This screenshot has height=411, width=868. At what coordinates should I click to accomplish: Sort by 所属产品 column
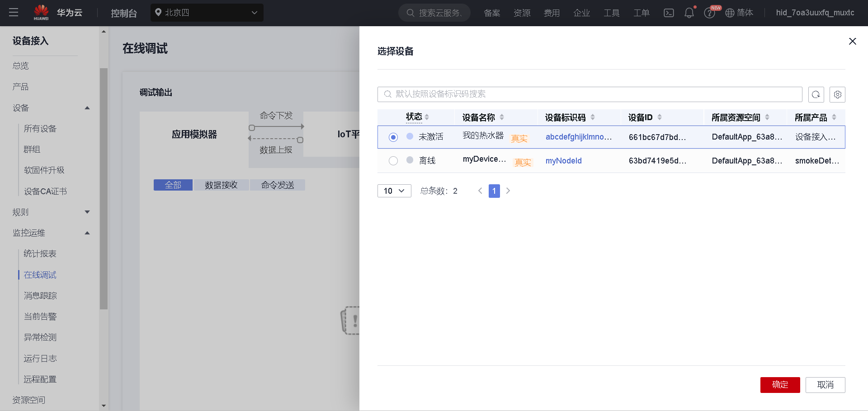click(834, 117)
